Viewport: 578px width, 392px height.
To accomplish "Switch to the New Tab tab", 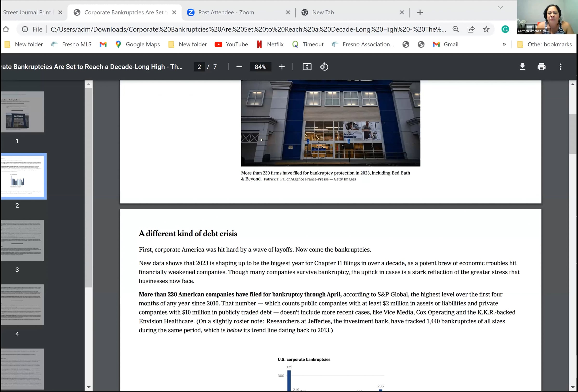I will pos(323,13).
